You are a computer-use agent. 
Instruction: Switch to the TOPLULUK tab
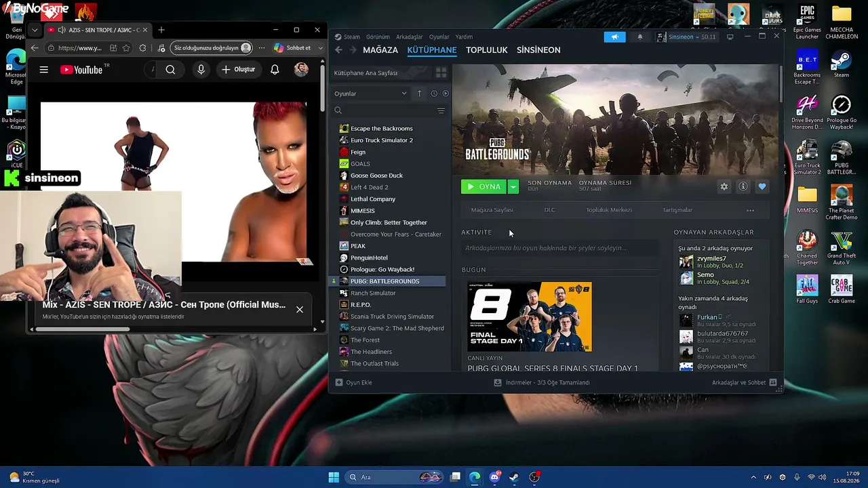[x=487, y=50]
